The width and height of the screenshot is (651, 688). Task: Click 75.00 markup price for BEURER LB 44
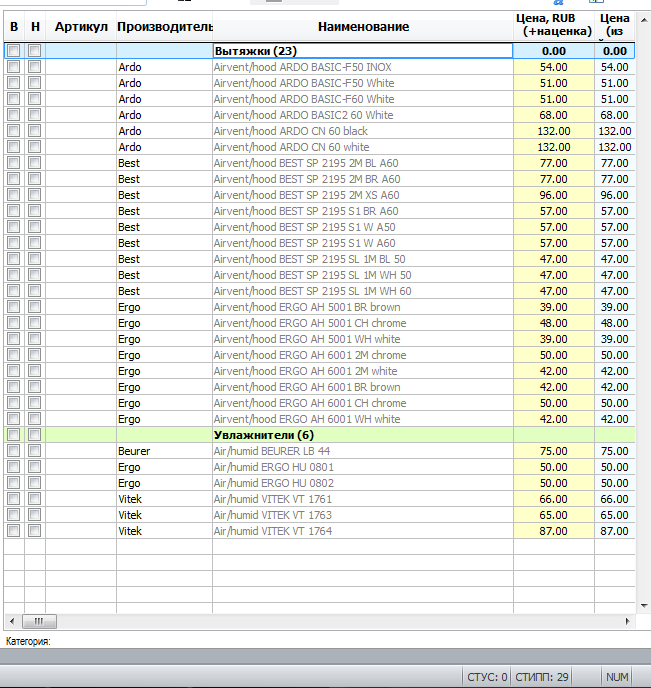tap(554, 451)
